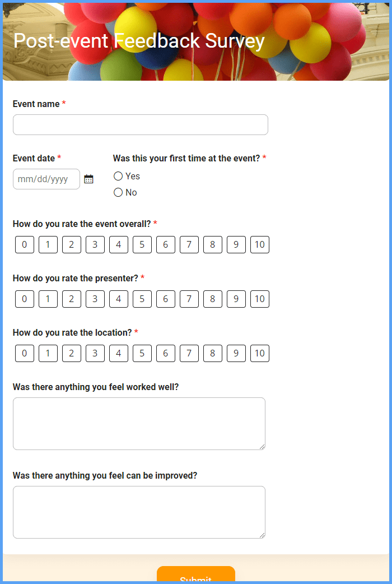Rate the event overall as 10

pos(260,244)
